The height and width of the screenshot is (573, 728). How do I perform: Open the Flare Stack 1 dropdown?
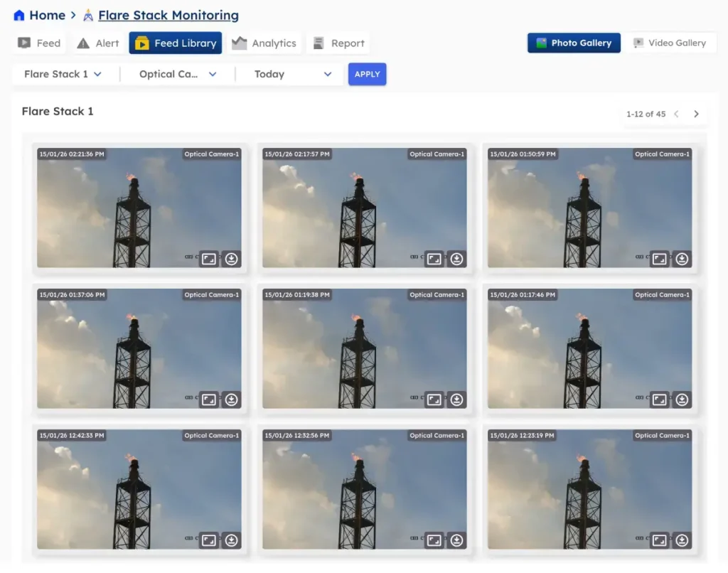point(63,74)
